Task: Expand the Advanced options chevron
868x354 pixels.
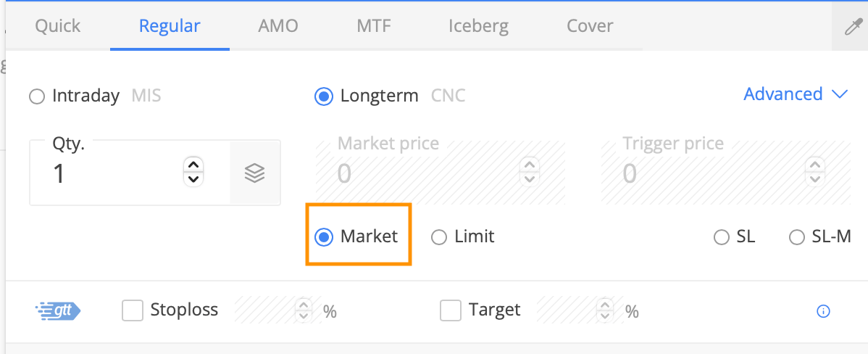Action: pos(840,95)
